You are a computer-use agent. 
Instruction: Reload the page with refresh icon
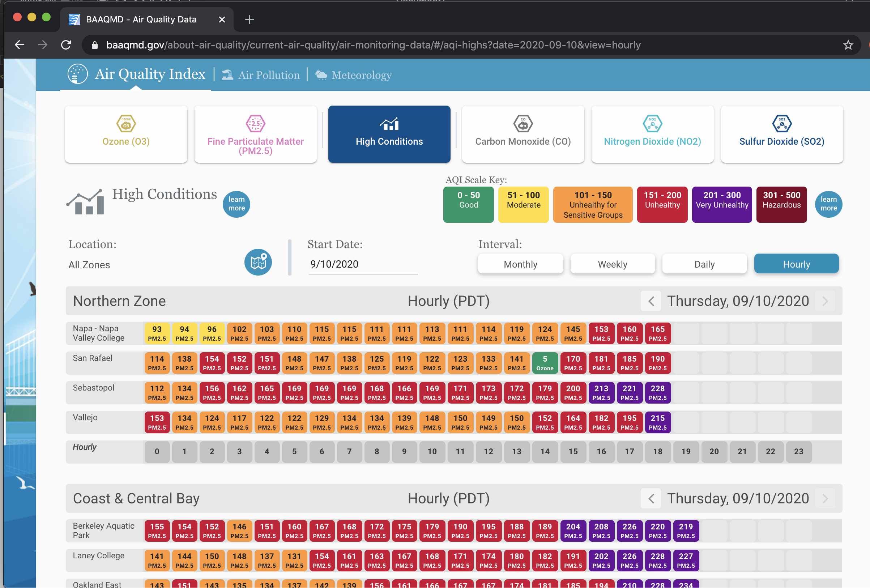(x=66, y=45)
